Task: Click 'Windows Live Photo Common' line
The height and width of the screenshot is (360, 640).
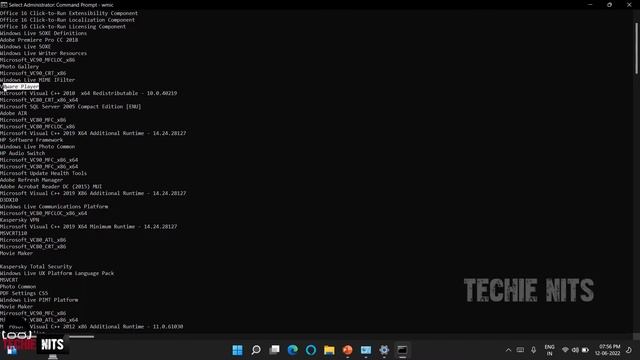Action: [38, 147]
